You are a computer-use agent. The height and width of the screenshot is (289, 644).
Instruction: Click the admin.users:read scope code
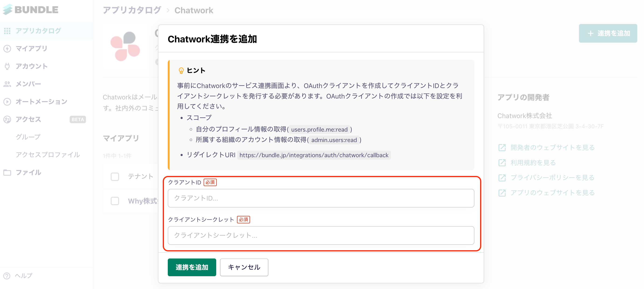click(x=334, y=140)
